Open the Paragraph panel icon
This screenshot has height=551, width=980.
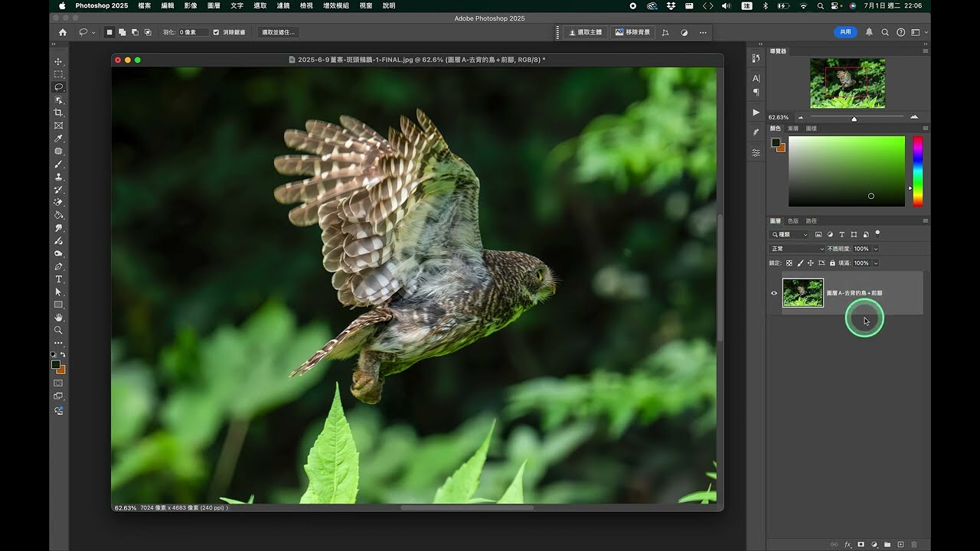tap(756, 92)
